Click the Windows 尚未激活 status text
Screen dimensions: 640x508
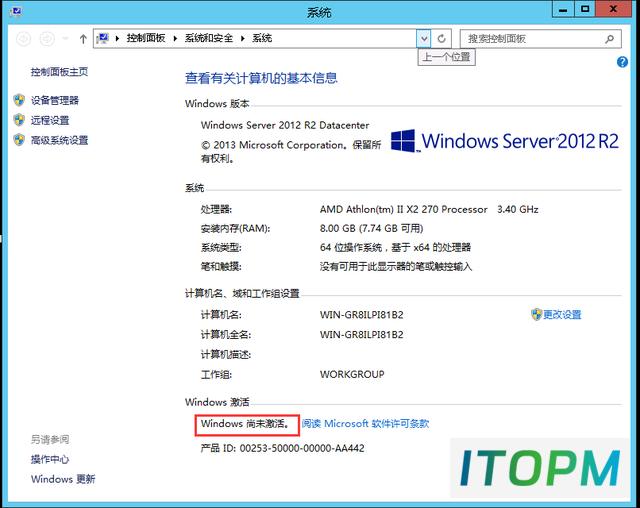pos(247,424)
